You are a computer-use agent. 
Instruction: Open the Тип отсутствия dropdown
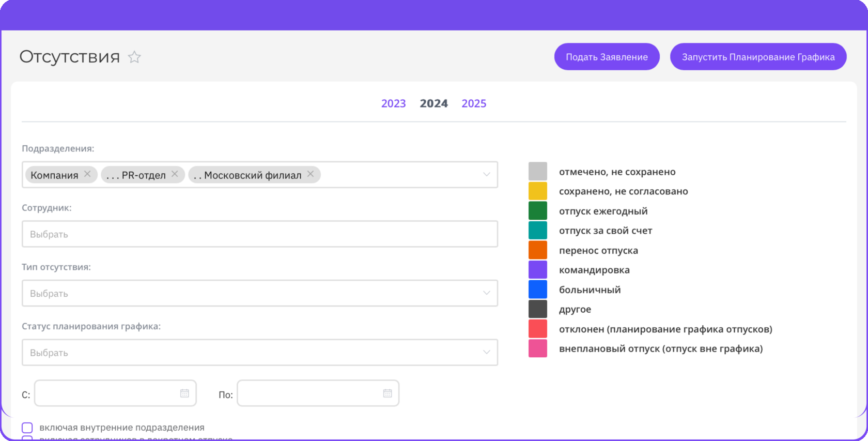[x=260, y=293]
